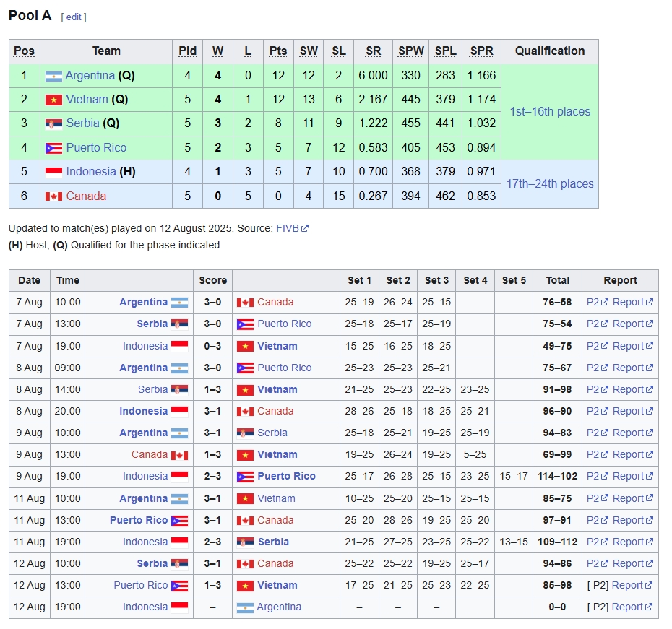
Task: Click the Pts column header
Action: (278, 51)
